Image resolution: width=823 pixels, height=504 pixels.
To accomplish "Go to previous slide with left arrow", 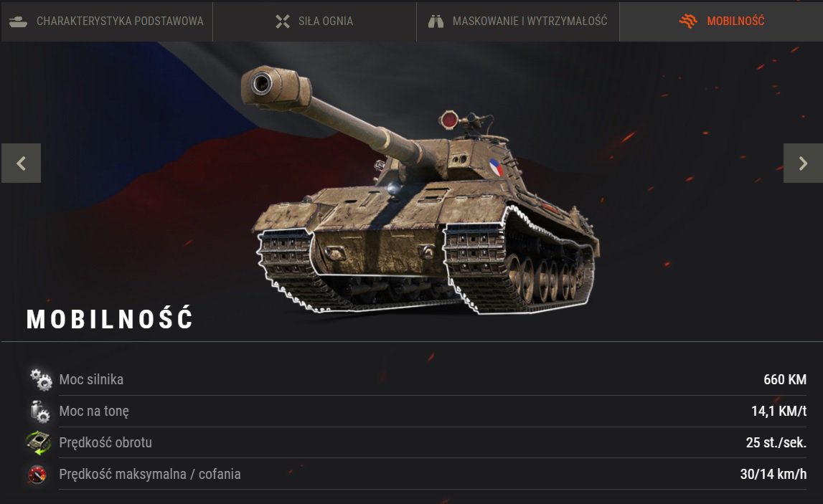I will 21,163.
